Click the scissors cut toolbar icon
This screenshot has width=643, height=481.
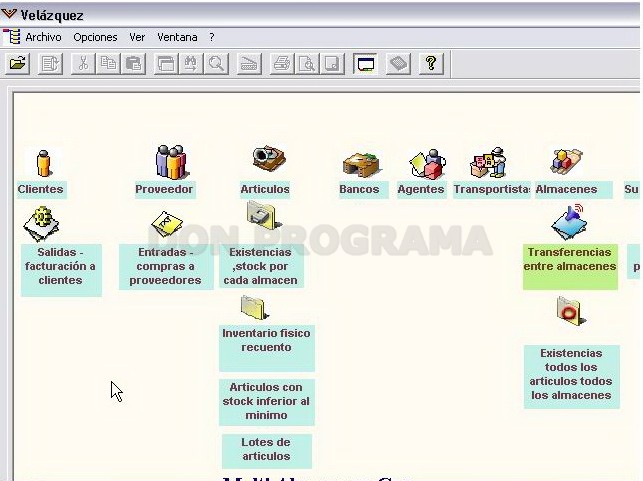(83, 64)
